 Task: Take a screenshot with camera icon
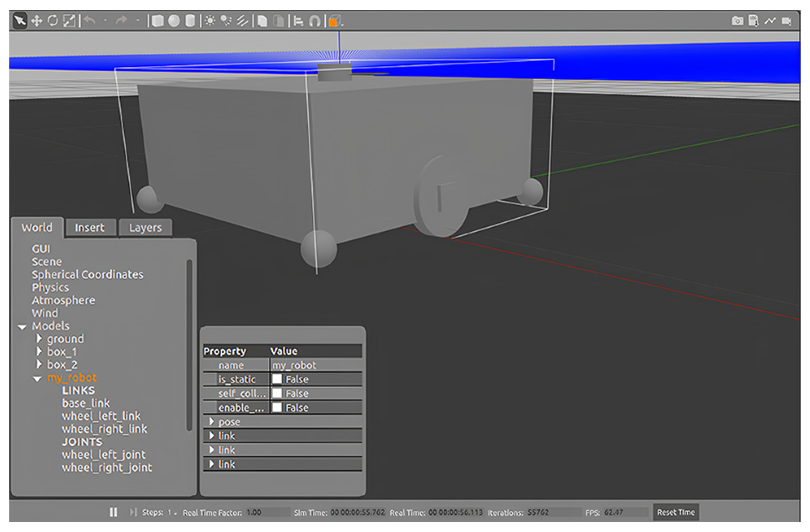pos(737,21)
